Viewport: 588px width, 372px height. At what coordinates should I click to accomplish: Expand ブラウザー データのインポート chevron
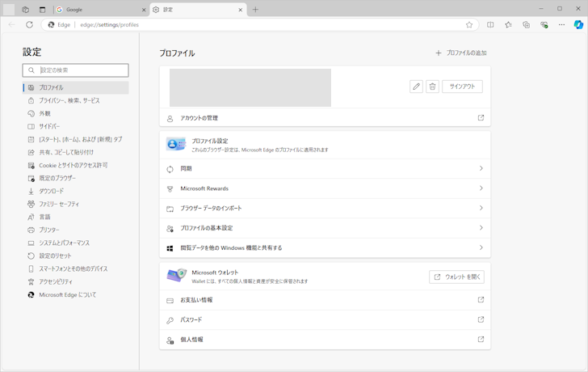pos(481,208)
